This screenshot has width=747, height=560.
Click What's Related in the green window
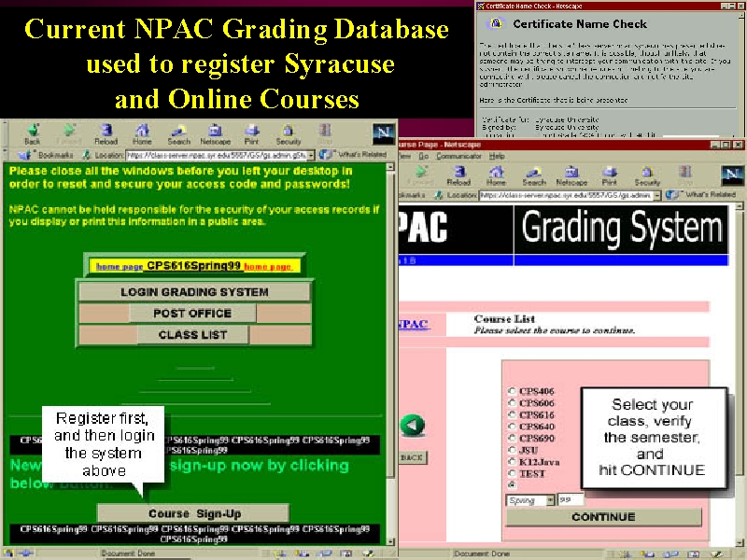pyautogui.click(x=354, y=154)
